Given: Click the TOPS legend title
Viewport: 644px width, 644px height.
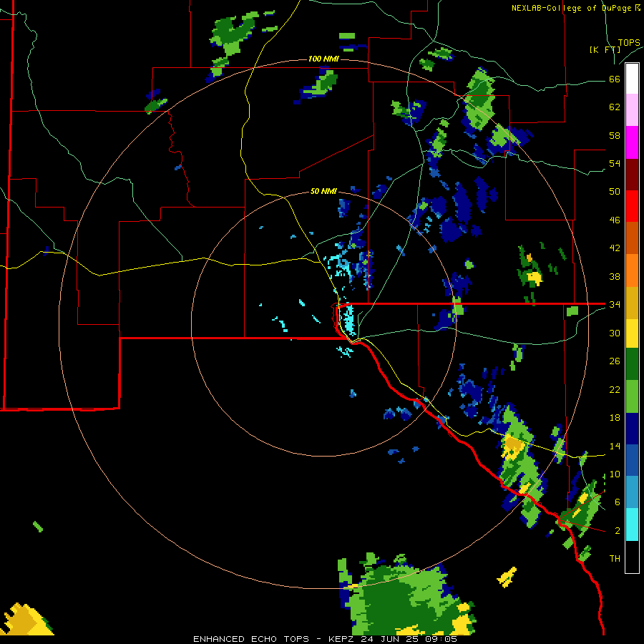Looking at the screenshot, I should coord(629,43).
